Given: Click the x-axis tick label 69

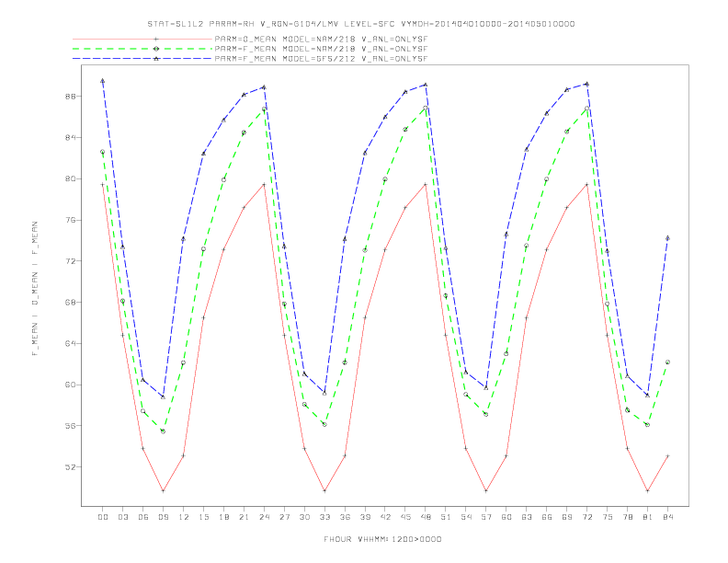Looking at the screenshot, I should (x=567, y=517).
